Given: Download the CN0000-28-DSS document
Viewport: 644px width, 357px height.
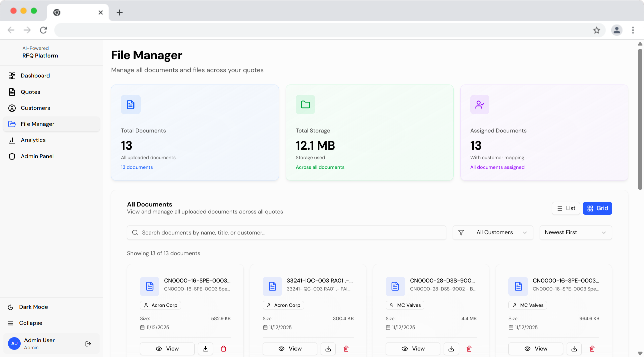Looking at the screenshot, I should tap(451, 349).
